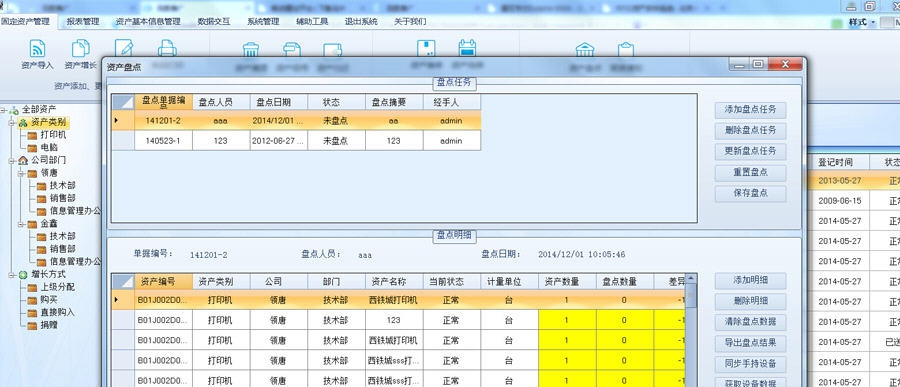Screen dimensions: 900x387
Task: Click the folder icon next to 电脑
Action: [32, 148]
